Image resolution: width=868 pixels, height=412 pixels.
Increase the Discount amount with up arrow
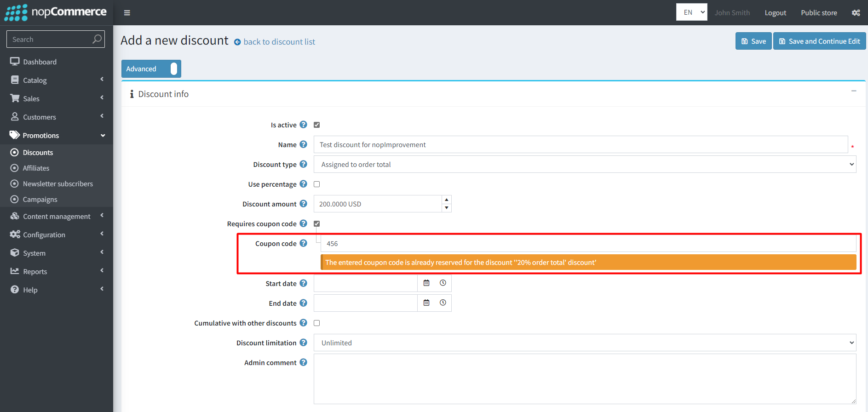[x=446, y=200]
